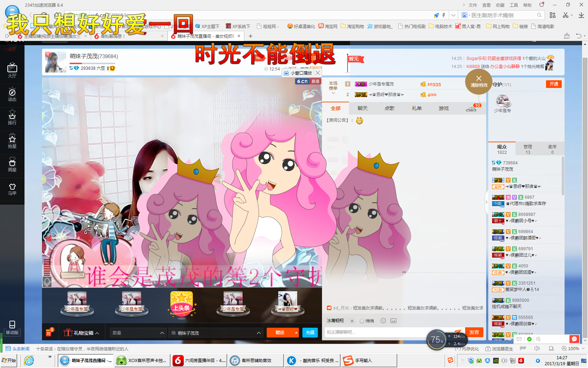The image size is (588, 368).
Task: Click the blue 充值 recharge button
Action: pyautogui.click(x=310, y=333)
